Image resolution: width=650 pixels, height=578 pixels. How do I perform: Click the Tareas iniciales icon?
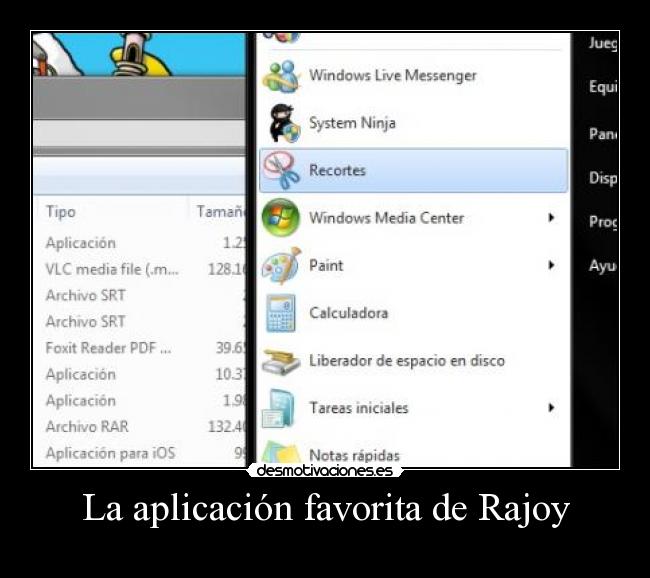(x=279, y=408)
